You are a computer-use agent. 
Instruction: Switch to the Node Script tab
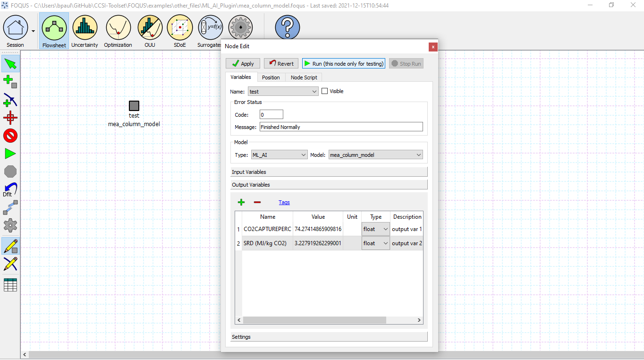(x=304, y=77)
